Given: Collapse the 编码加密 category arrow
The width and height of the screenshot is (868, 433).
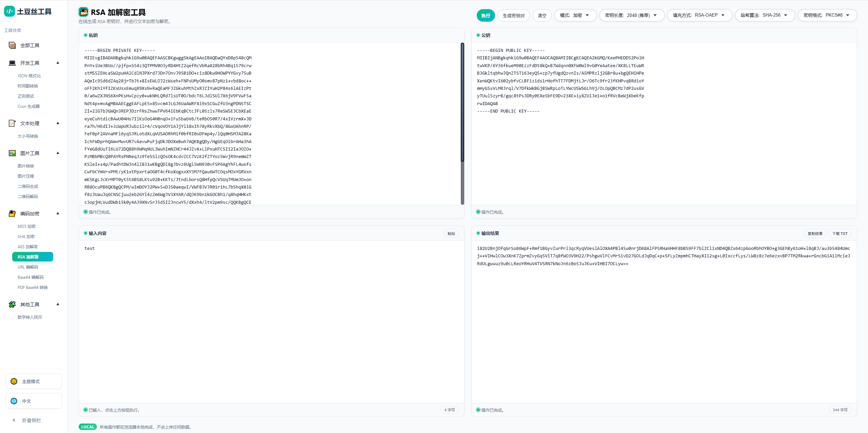Looking at the screenshot, I should (x=58, y=213).
